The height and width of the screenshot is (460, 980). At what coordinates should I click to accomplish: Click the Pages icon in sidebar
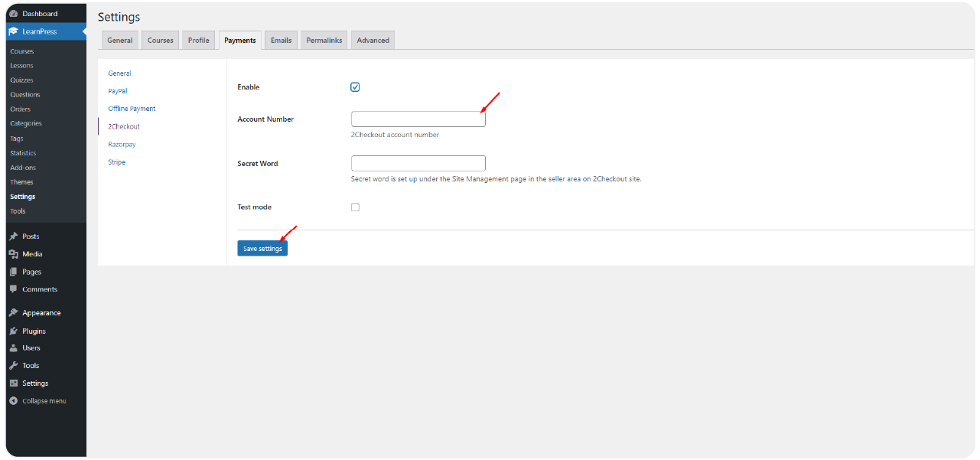[x=14, y=272]
